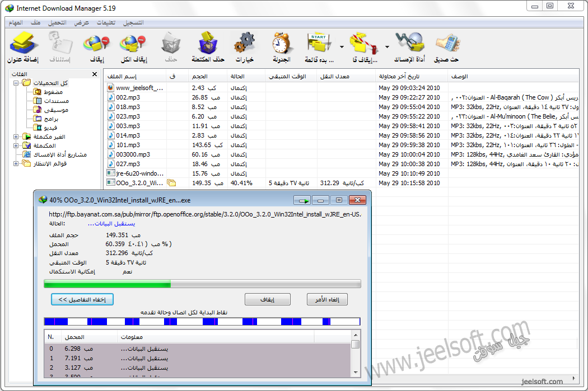Open the Grabber tool (أداة الإمساك) icon
Image resolution: width=588 pixels, height=391 pixels.
(x=409, y=47)
